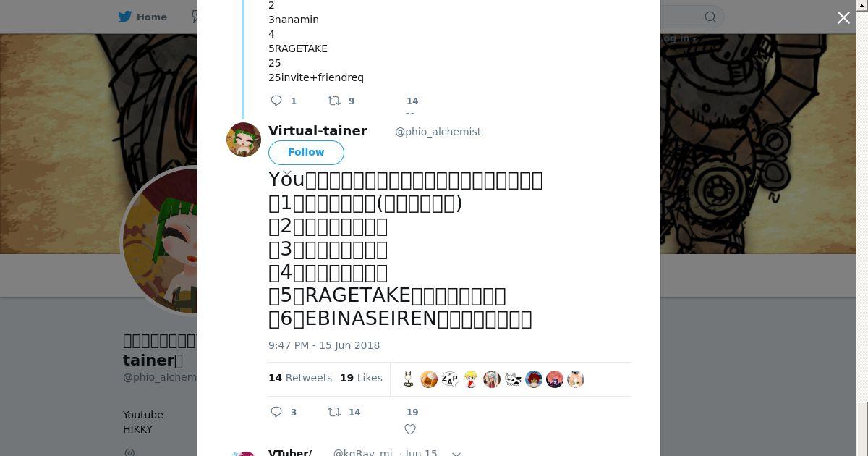Viewport: 868px width, 456px height.
Task: Click the search magnifier icon in the header
Action: pyautogui.click(x=710, y=17)
